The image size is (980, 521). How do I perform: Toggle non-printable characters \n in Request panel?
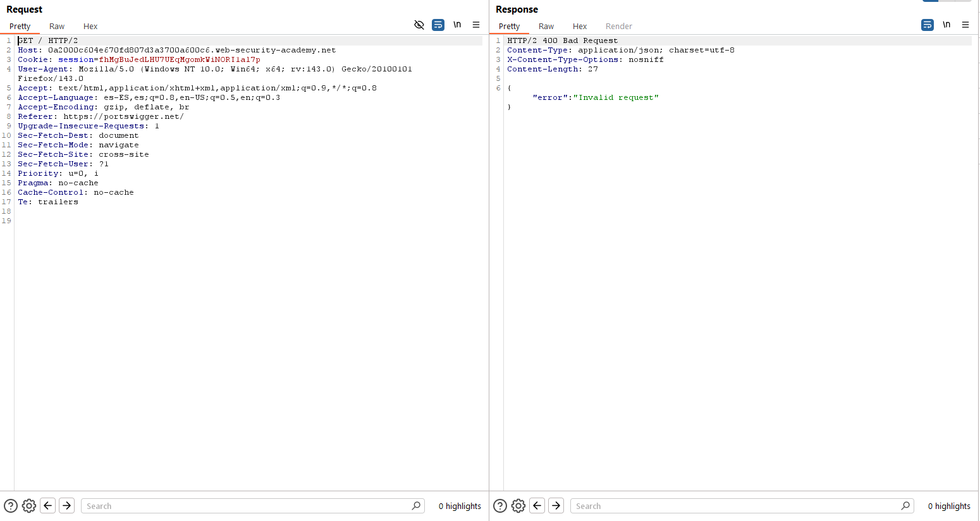pyautogui.click(x=457, y=25)
